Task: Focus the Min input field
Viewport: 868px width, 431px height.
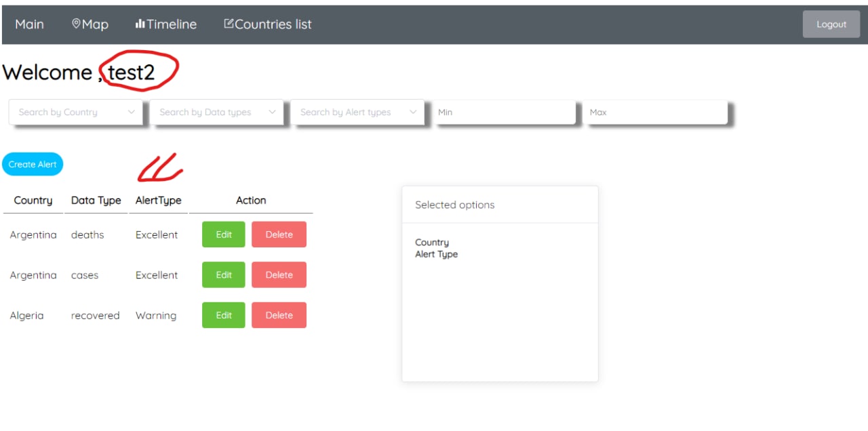Action: [x=505, y=112]
